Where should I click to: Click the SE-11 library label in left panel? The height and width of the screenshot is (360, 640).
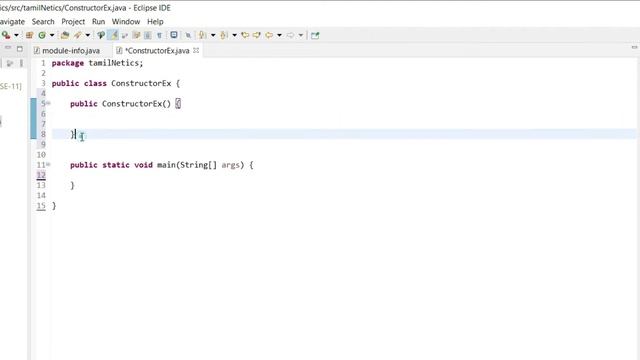pyautogui.click(x=11, y=86)
